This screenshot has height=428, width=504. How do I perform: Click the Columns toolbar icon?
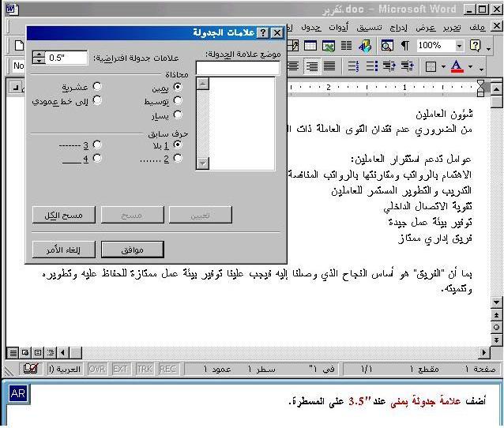point(347,47)
